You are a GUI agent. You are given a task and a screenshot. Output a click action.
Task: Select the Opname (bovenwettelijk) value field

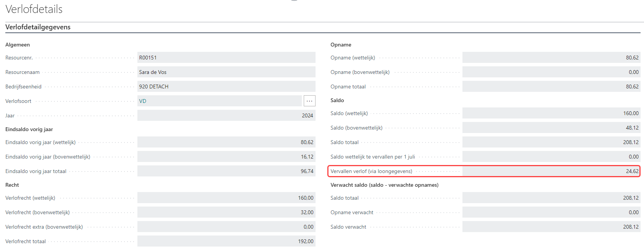click(551, 72)
